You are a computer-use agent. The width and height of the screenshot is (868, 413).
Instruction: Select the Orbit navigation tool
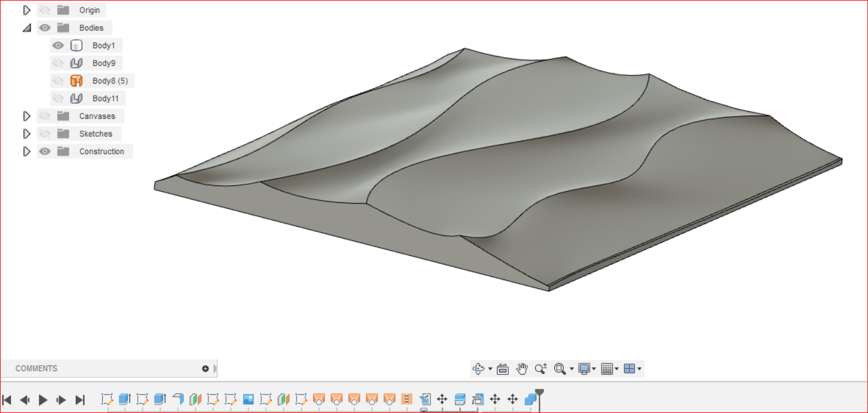(x=479, y=369)
